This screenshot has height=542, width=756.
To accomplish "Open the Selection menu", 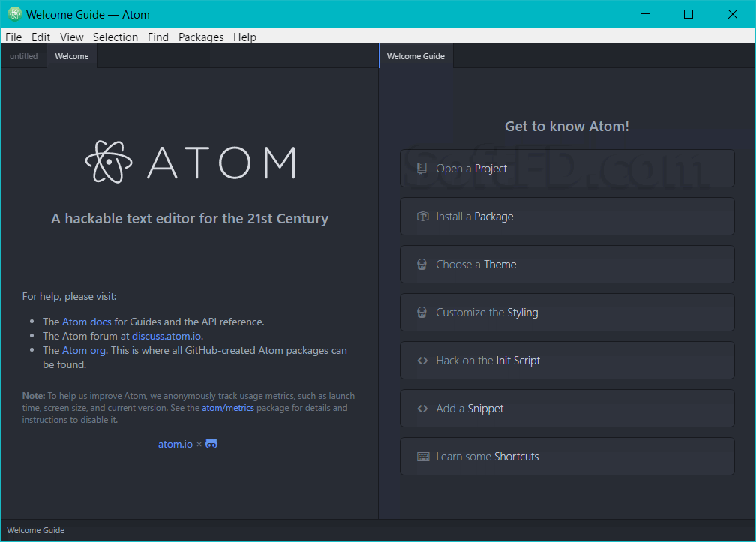I will [115, 37].
